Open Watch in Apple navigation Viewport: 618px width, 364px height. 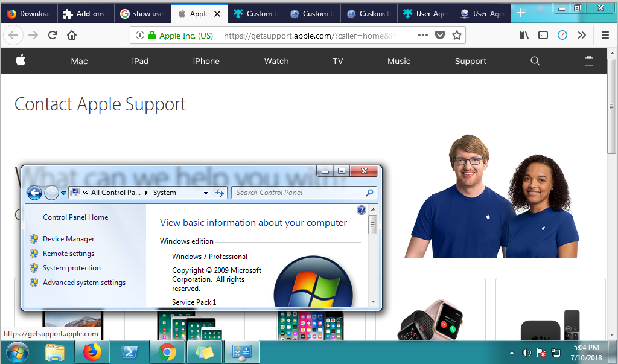click(276, 61)
